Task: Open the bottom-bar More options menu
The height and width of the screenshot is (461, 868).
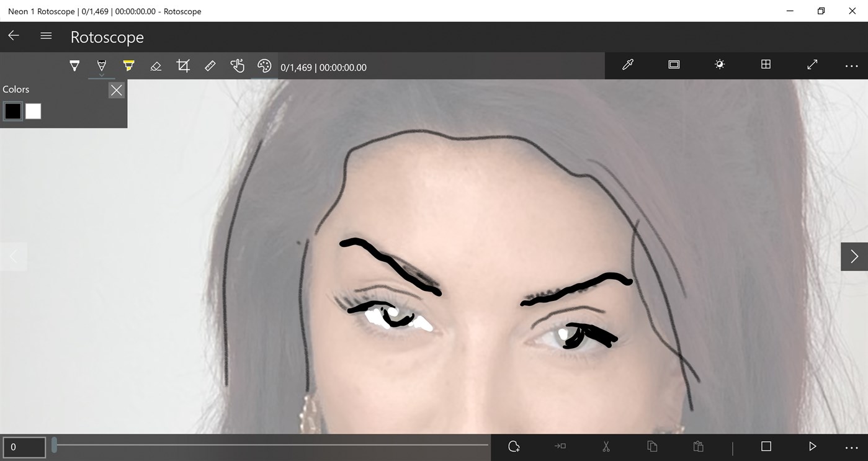Action: [x=851, y=446]
